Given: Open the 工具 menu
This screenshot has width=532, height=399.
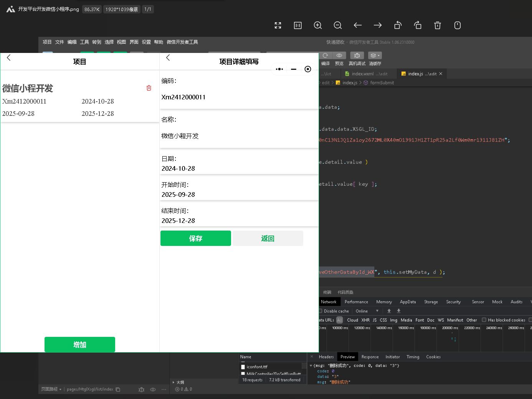Looking at the screenshot, I should 84,42.
